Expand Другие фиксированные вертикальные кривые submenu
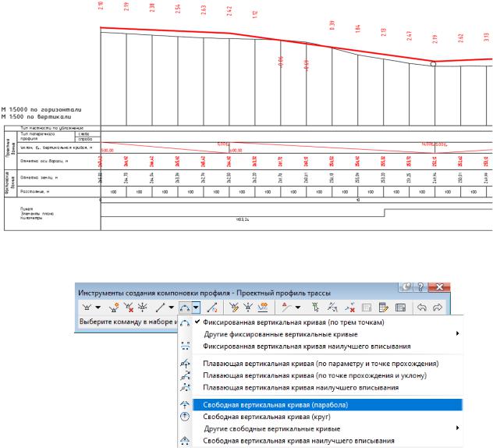The height and width of the screenshot is (448, 493). tap(328, 334)
